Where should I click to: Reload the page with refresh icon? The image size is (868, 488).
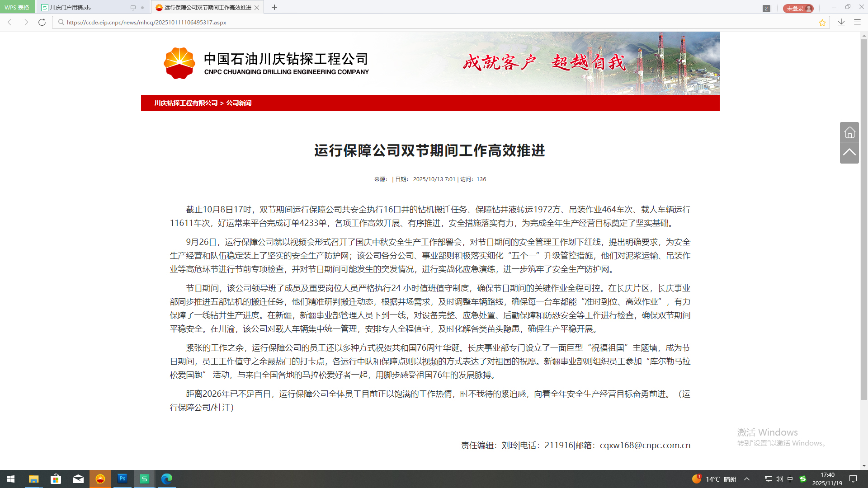tap(42, 22)
